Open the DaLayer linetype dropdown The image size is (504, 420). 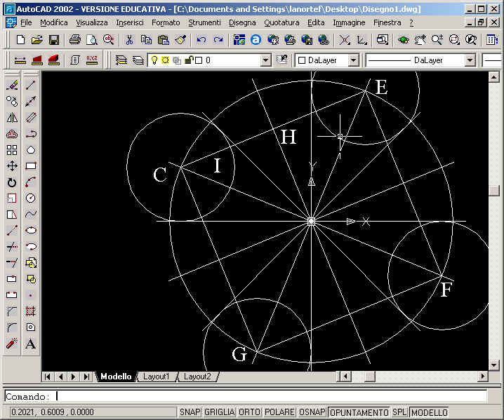point(470,61)
